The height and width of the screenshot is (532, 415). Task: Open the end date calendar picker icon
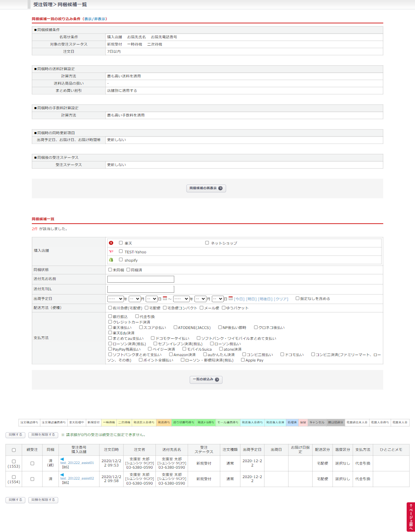pos(231,299)
